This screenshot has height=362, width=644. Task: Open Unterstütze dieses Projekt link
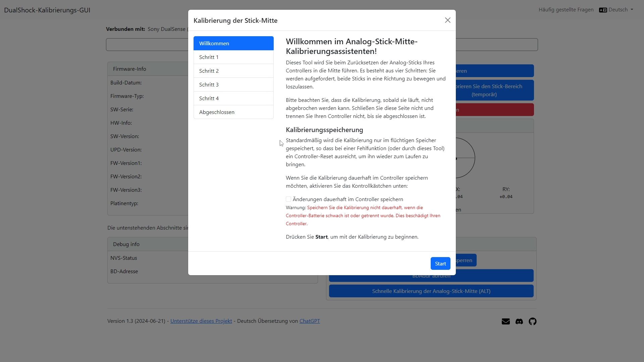click(201, 321)
